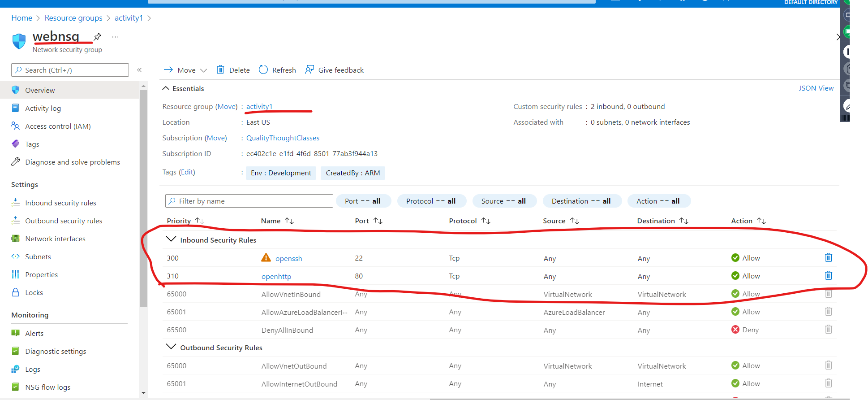868x400 pixels.
Task: Click Move link beside Subscription
Action: click(216, 138)
